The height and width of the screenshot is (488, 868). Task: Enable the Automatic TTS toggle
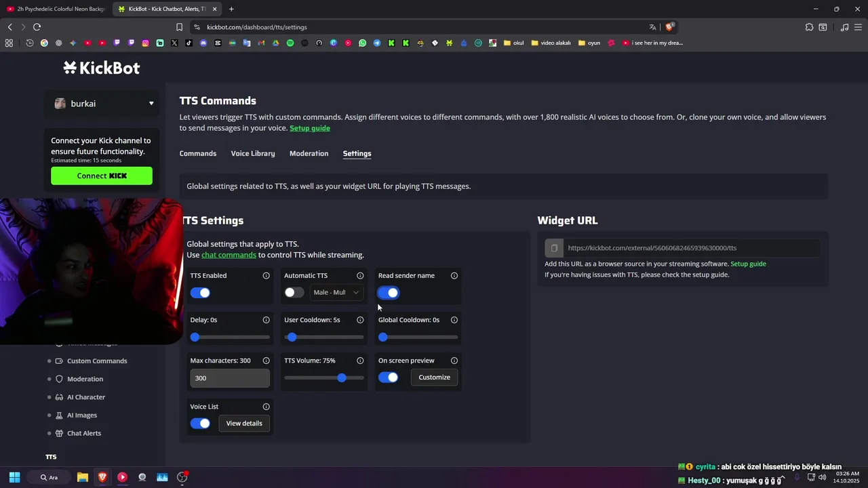[x=294, y=293]
